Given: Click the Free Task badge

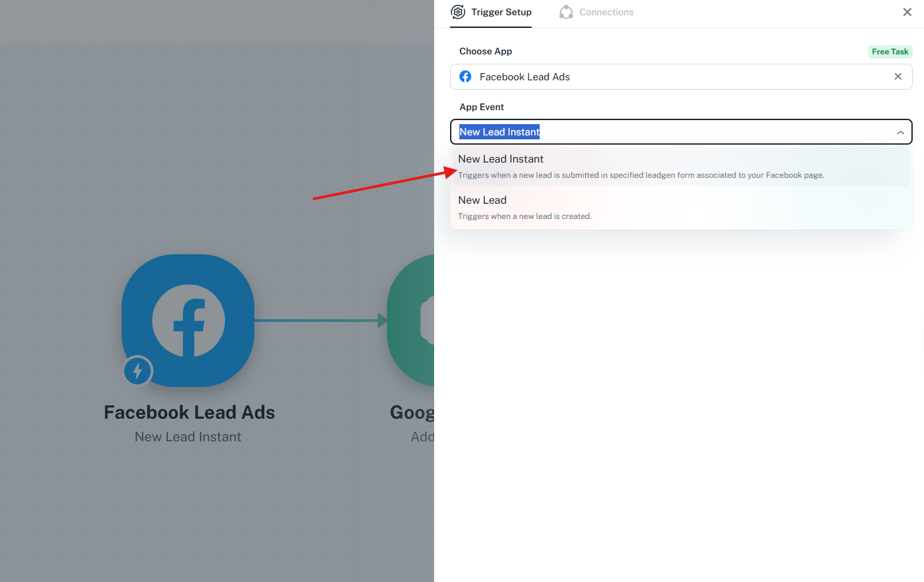Looking at the screenshot, I should pyautogui.click(x=890, y=52).
